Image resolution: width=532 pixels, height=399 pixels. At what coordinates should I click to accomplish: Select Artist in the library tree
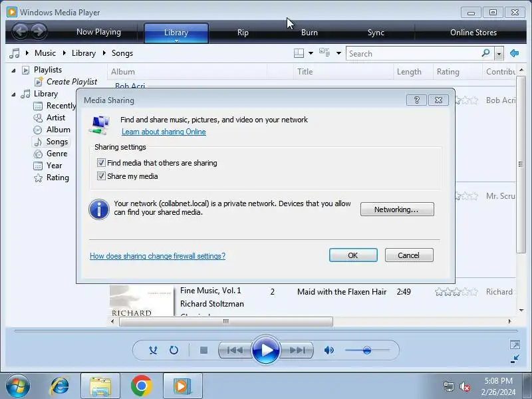tap(56, 118)
